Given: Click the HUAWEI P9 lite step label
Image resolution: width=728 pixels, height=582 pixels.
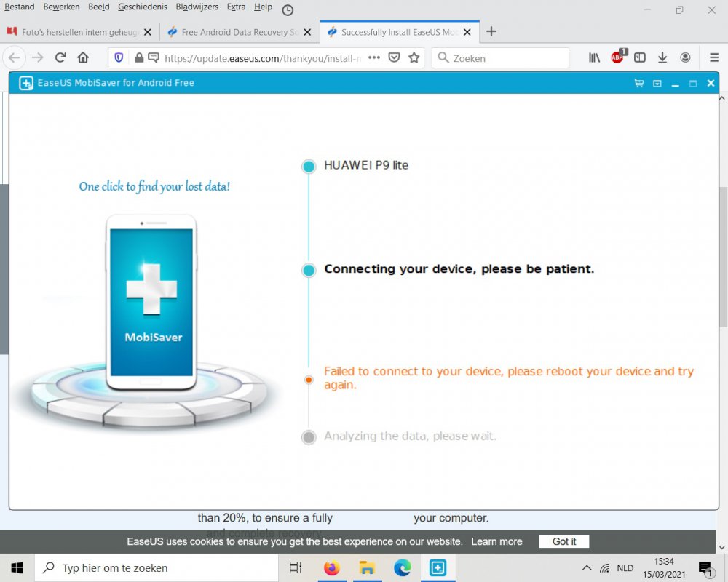Looking at the screenshot, I should point(366,165).
